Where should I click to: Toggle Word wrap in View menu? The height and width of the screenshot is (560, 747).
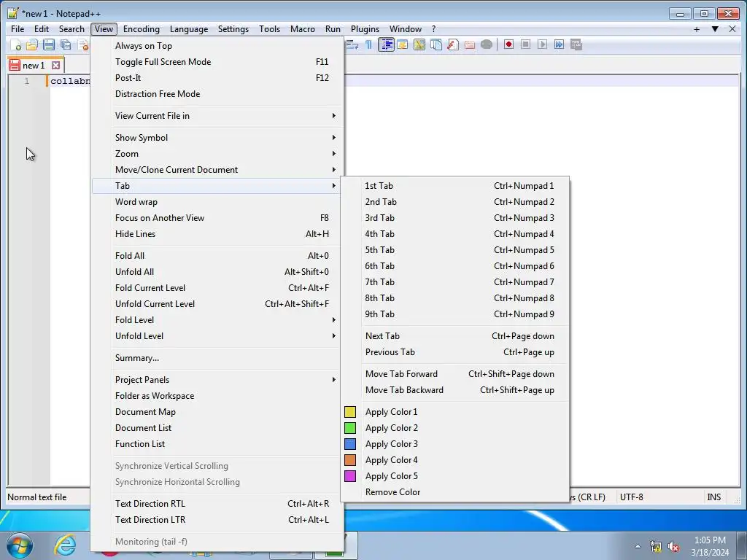[217, 202]
